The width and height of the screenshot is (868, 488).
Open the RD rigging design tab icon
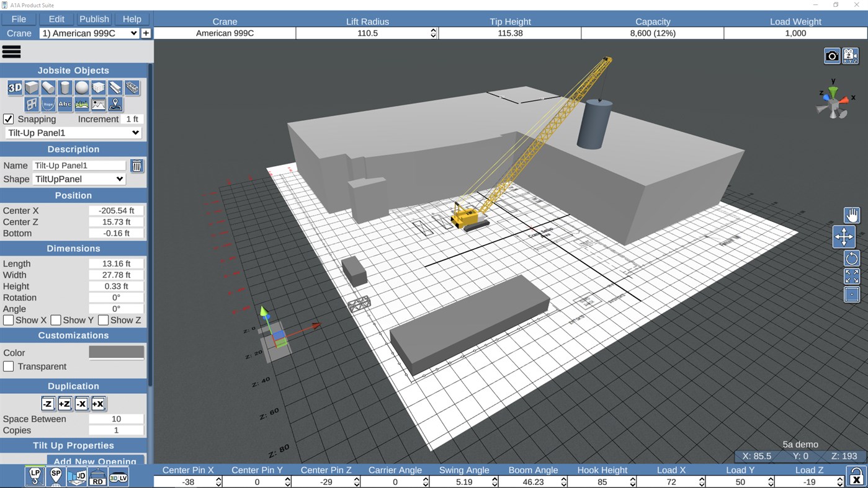pos(97,476)
